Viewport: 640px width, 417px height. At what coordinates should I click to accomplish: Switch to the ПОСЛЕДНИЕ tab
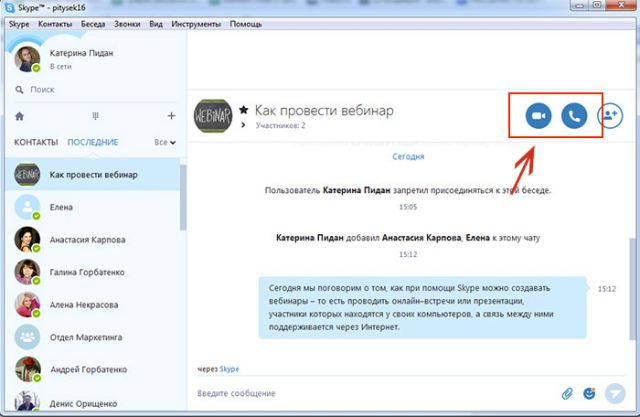93,142
